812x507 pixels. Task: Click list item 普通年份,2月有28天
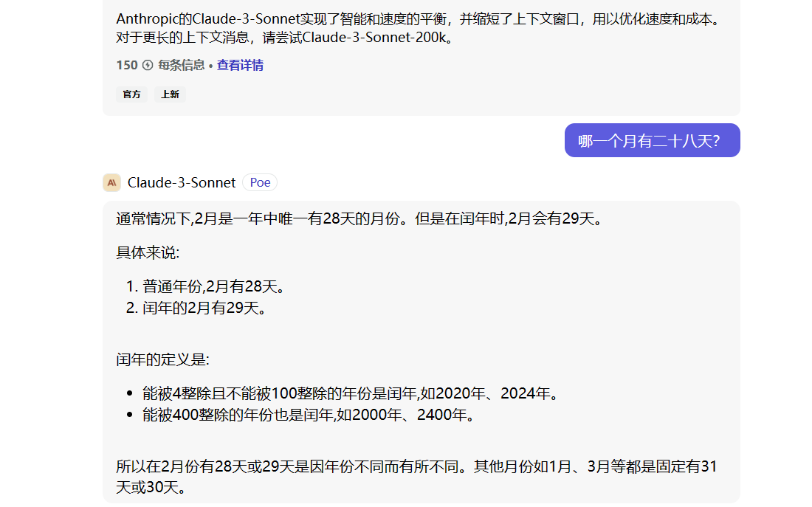point(213,286)
